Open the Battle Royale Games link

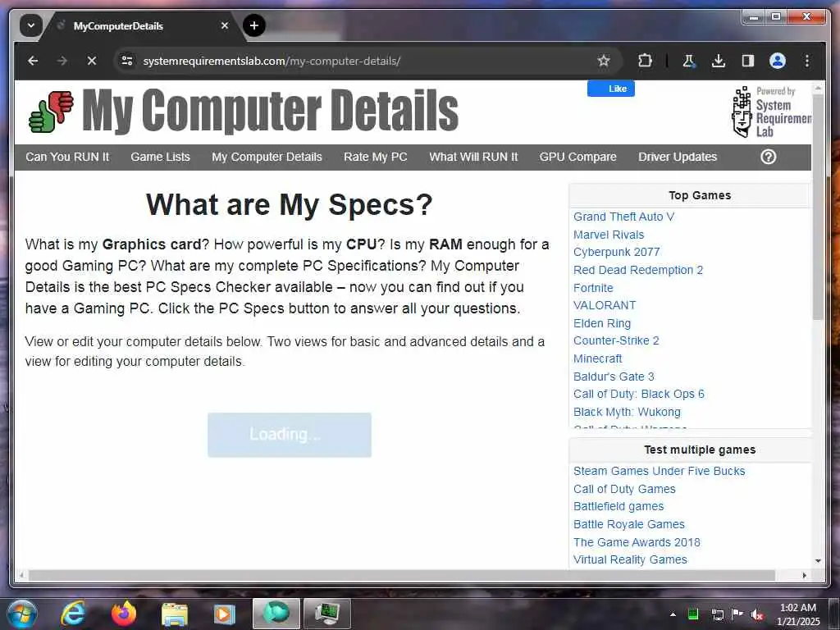point(629,524)
